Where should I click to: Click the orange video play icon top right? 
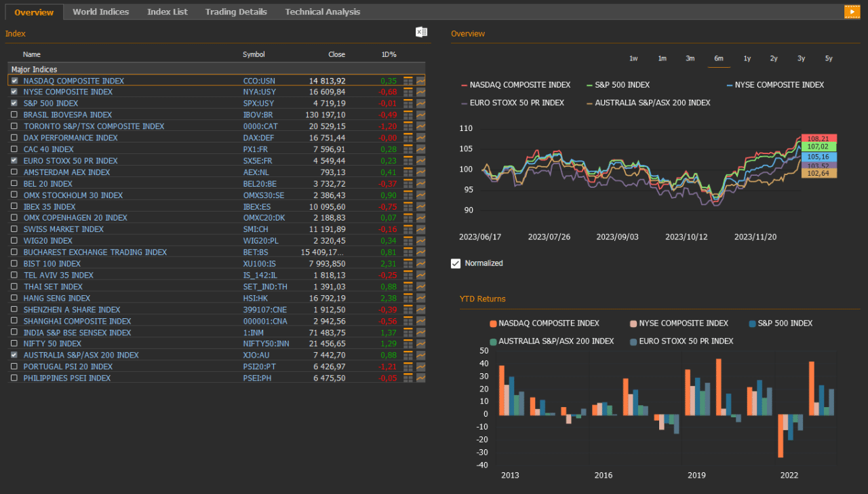(852, 11)
